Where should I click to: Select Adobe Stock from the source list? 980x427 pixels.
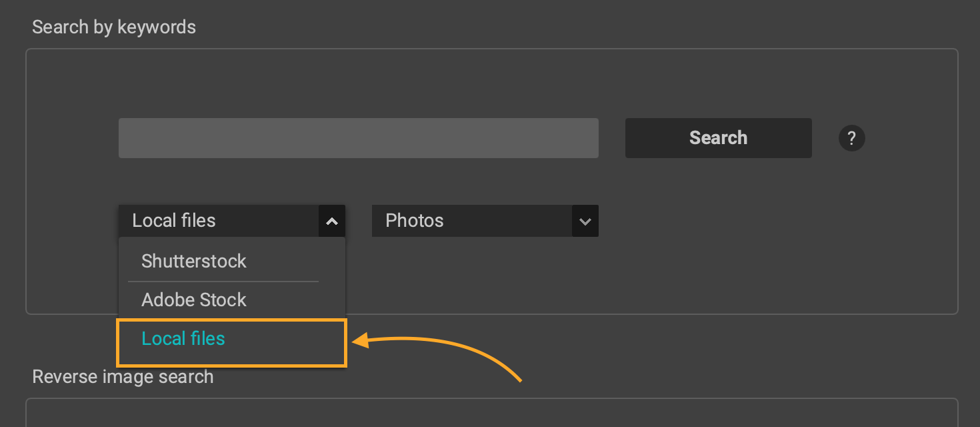(x=194, y=300)
